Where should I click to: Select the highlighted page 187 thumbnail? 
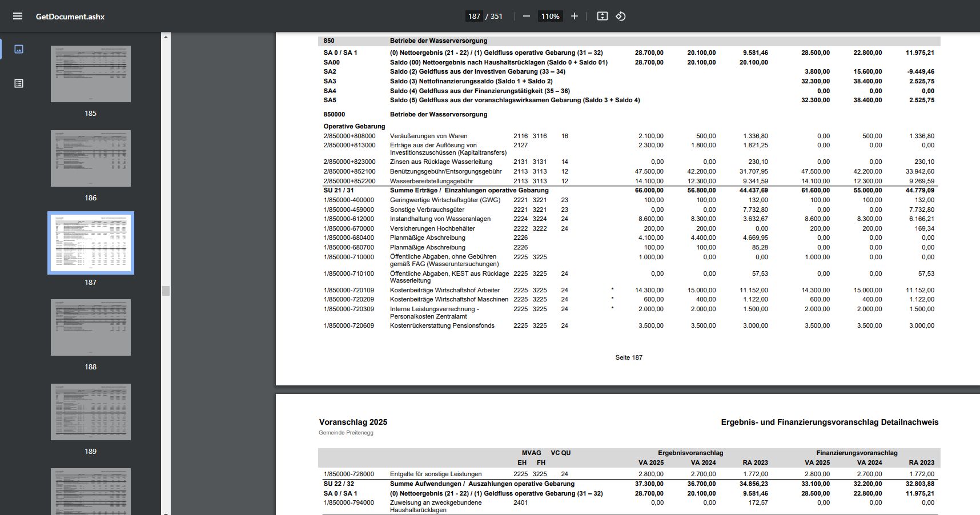[91, 243]
